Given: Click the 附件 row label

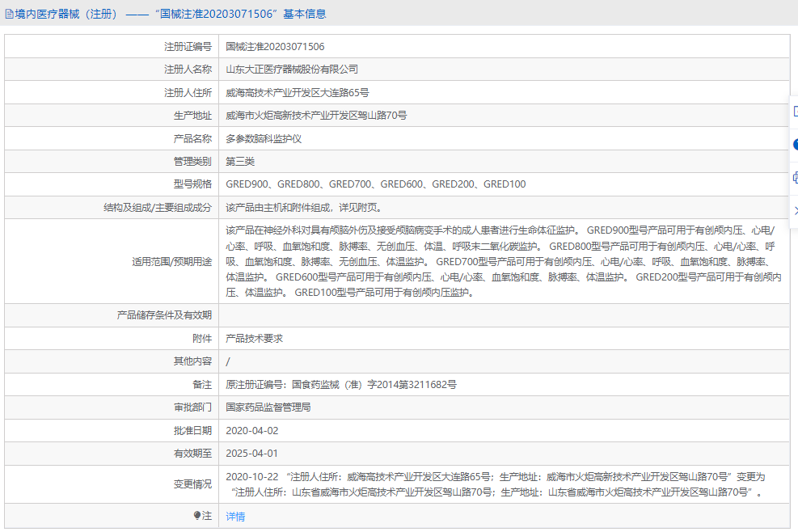Looking at the screenshot, I should (202, 339).
